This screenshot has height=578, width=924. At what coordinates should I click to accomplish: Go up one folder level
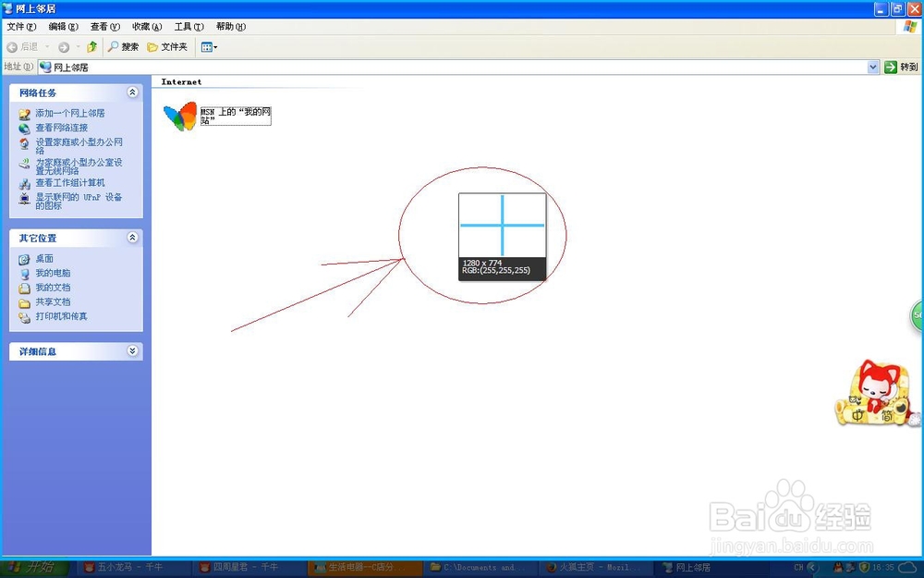click(91, 46)
